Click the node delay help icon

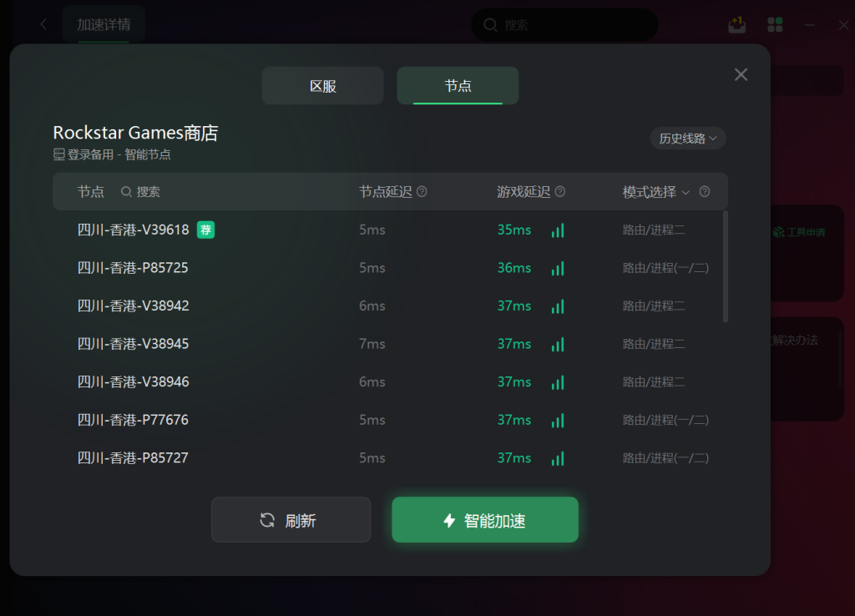pos(422,191)
